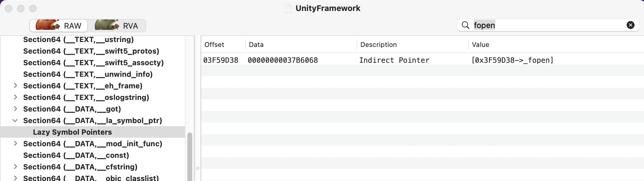
Task: Collapse the __DATA,__la_symbol_ptr section
Action: click(x=15, y=120)
